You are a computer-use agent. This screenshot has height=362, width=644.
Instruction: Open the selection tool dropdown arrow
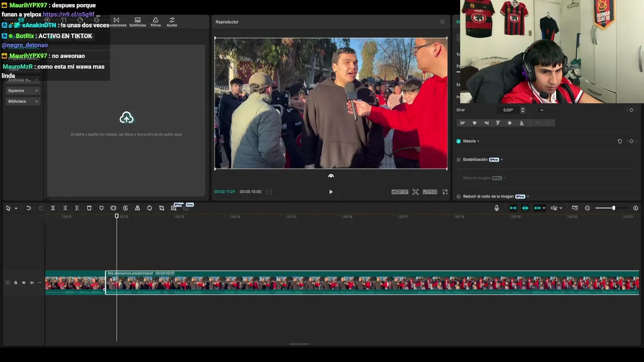tap(16, 208)
